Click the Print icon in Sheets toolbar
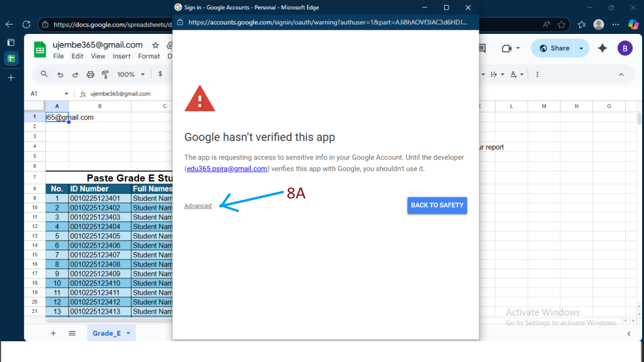644x362 pixels. point(90,74)
